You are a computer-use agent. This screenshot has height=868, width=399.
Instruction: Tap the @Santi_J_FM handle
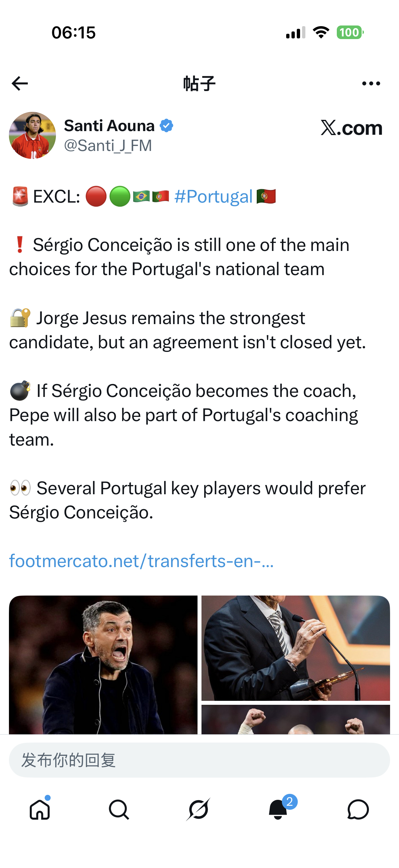[x=108, y=146]
